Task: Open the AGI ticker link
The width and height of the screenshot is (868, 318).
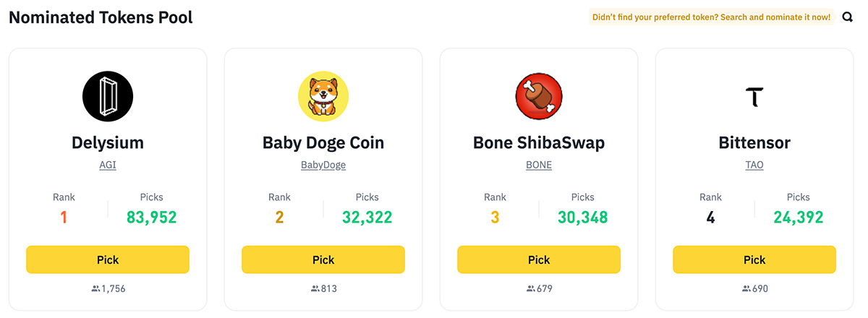Action: tap(108, 165)
